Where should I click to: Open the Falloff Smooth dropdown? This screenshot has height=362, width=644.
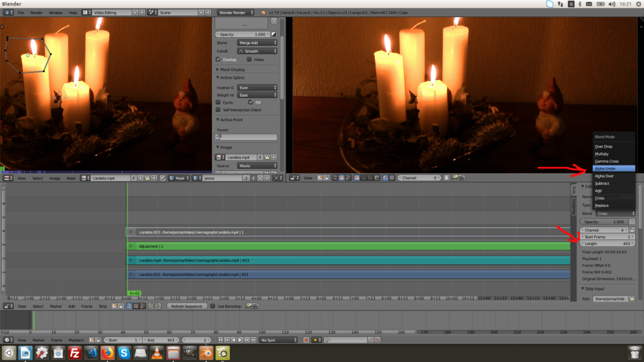(x=257, y=52)
